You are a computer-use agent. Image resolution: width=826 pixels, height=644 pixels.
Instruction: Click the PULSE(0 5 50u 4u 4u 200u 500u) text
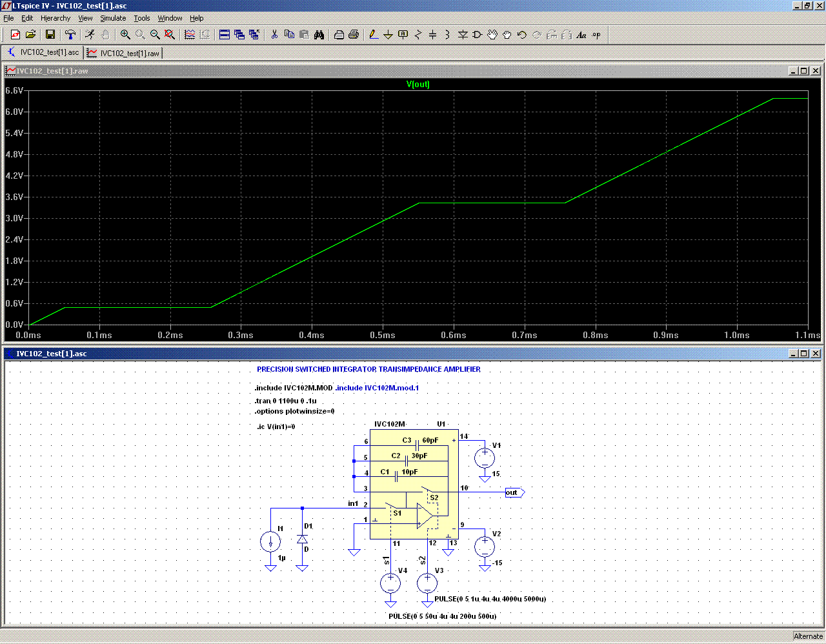tap(443, 616)
